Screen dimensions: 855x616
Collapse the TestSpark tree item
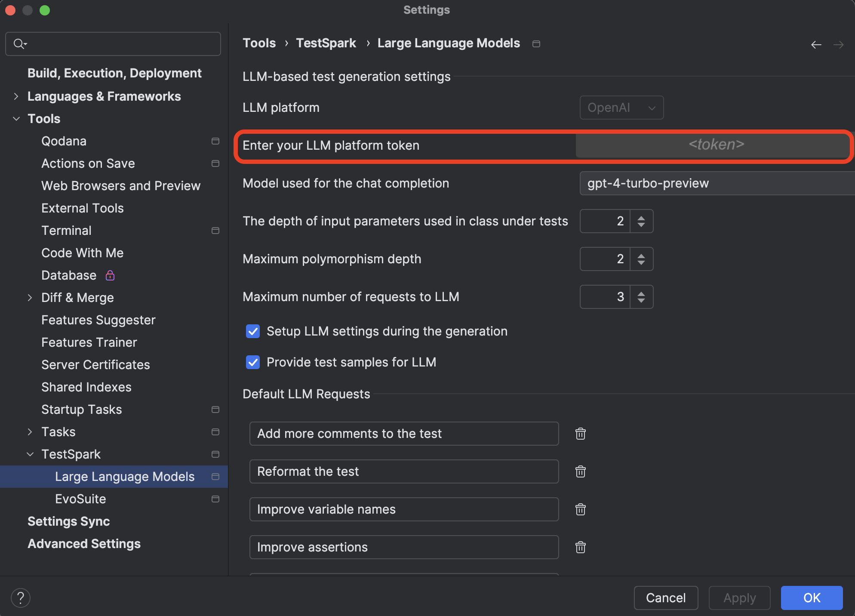pos(31,454)
